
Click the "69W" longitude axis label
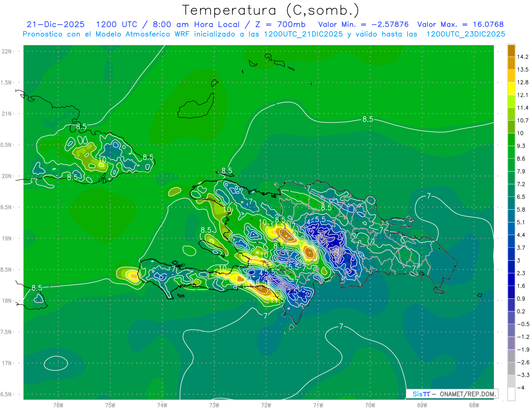[x=422, y=405]
